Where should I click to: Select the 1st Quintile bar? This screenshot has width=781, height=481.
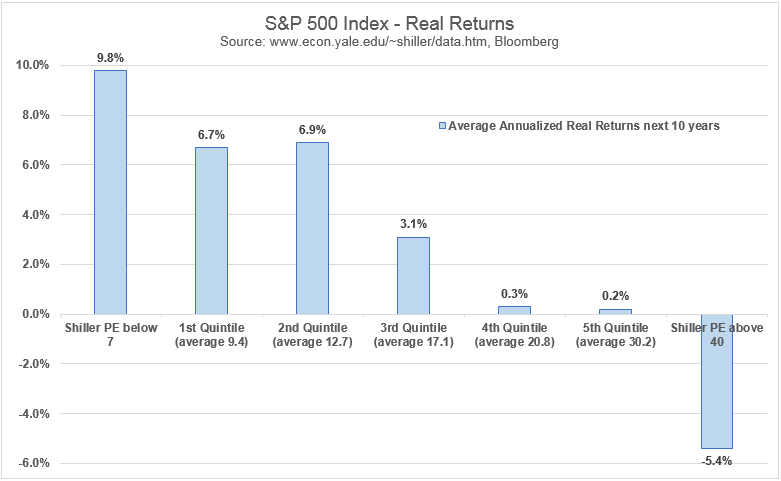[x=211, y=230]
